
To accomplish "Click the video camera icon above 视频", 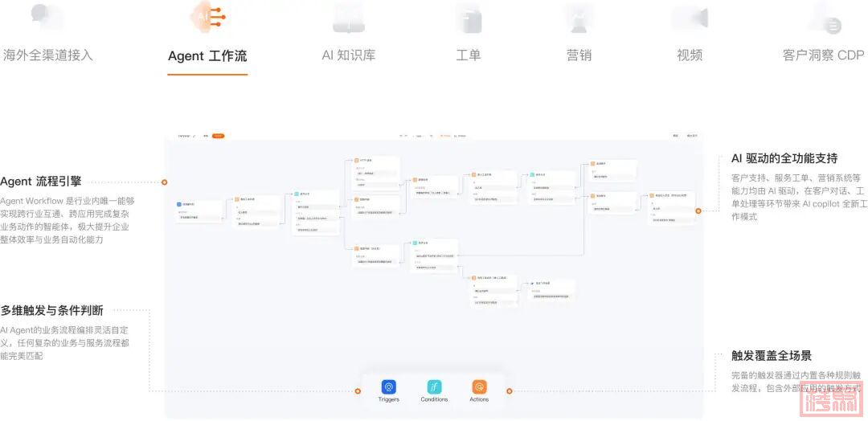I will click(690, 16).
